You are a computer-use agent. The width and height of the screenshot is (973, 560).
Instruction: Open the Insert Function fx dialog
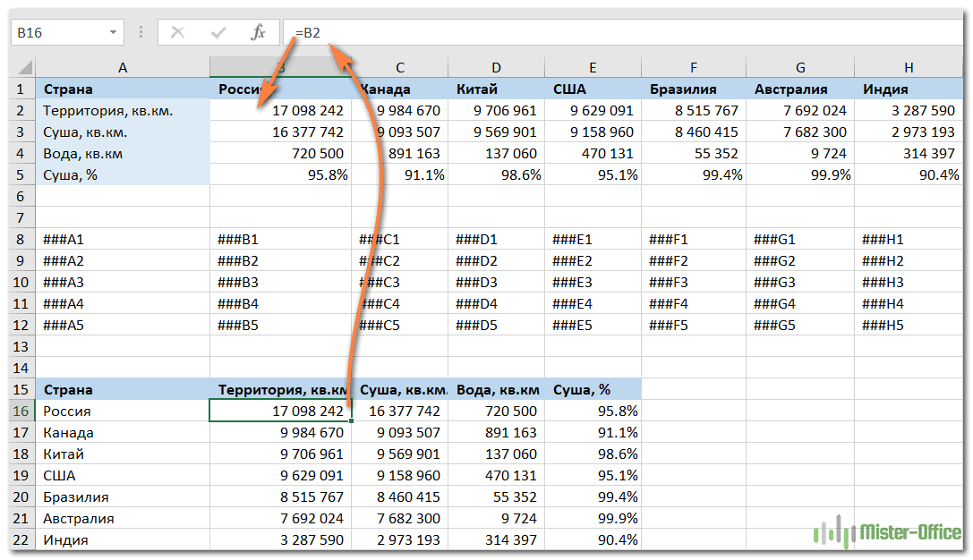[258, 32]
